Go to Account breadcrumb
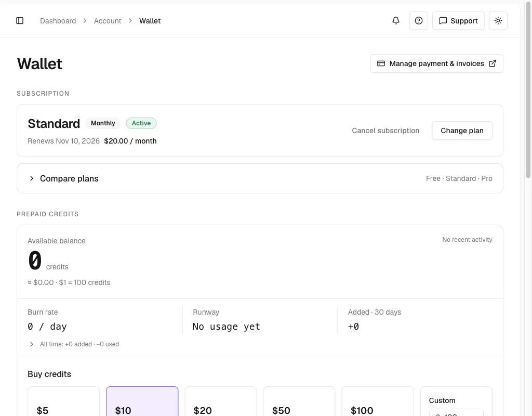This screenshot has width=532, height=416. click(x=108, y=21)
